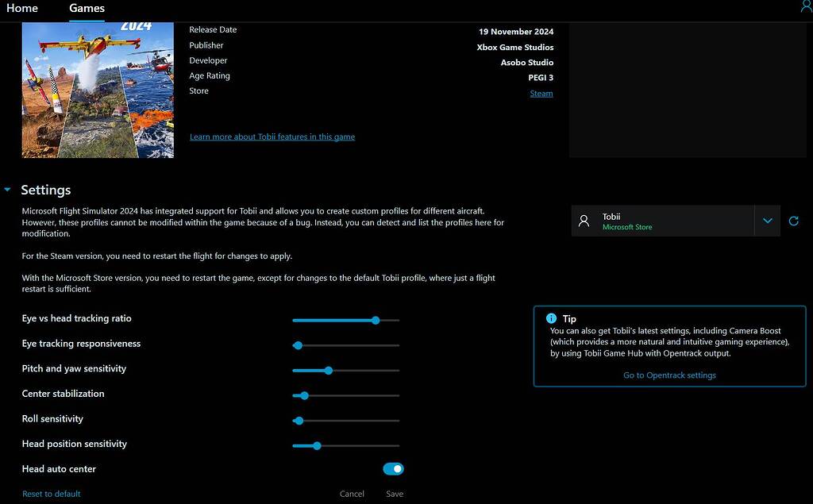The image size is (813, 504).
Task: Switch to the Home tab
Action: click(x=21, y=8)
